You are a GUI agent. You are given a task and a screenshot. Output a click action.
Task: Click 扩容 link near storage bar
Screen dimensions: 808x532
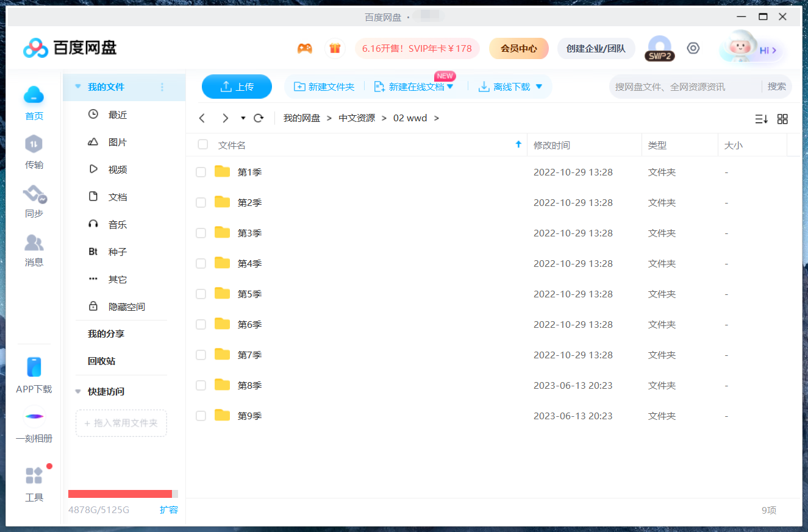pos(169,509)
